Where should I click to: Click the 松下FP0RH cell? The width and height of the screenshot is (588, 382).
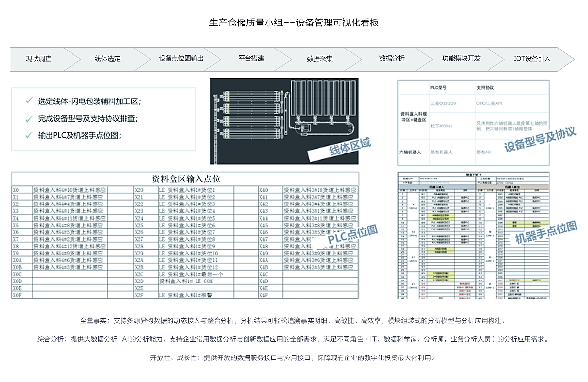441,126
